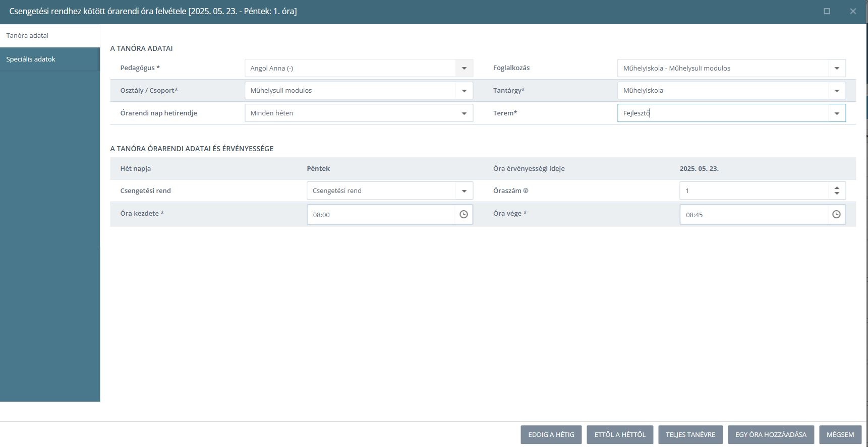Open the Foglalkozás dropdown

pyautogui.click(x=837, y=68)
